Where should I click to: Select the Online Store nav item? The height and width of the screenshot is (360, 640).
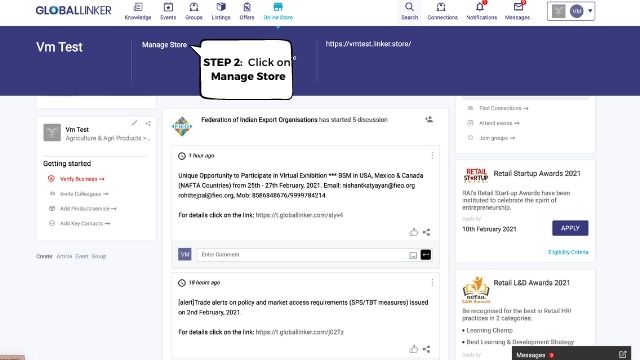pyautogui.click(x=278, y=11)
